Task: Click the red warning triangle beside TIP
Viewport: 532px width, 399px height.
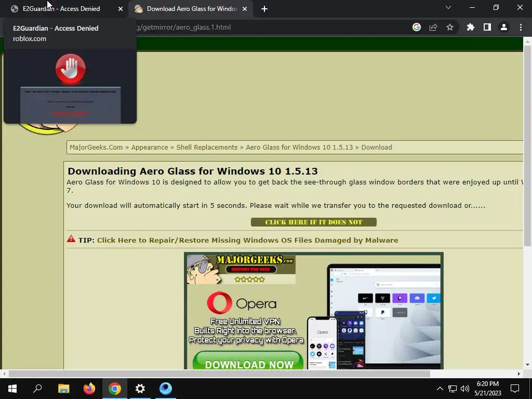Action: point(71,238)
